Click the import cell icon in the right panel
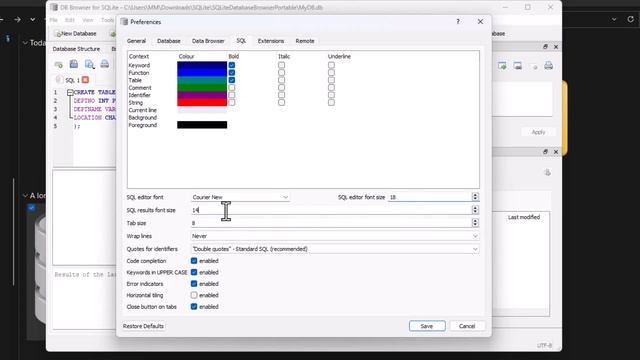Image resolution: width=640 pixels, height=360 pixels. coord(502,66)
